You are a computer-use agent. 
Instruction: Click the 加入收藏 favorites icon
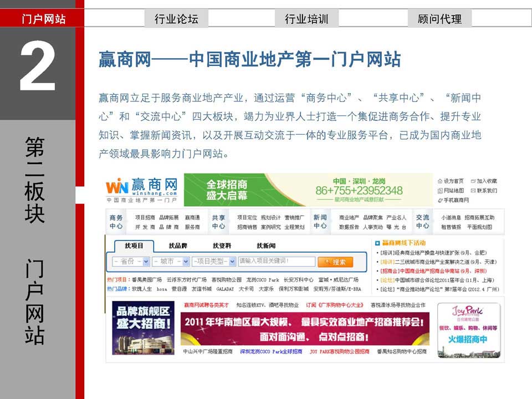[x=473, y=181]
